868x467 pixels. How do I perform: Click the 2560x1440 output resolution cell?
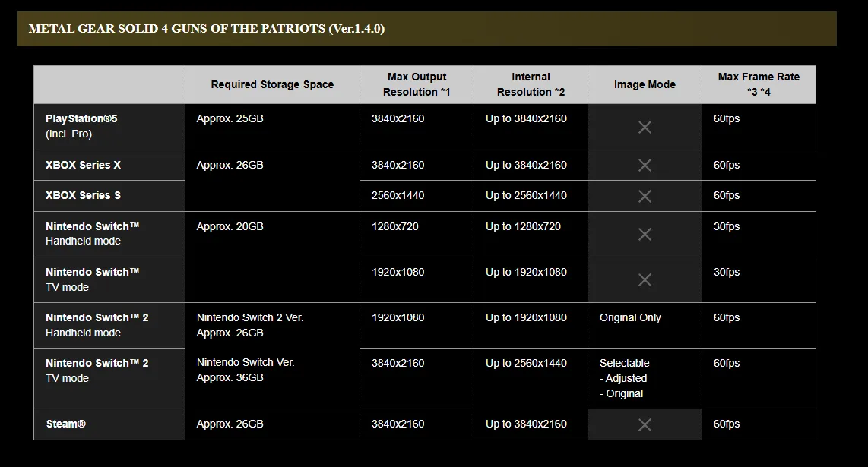coord(398,195)
